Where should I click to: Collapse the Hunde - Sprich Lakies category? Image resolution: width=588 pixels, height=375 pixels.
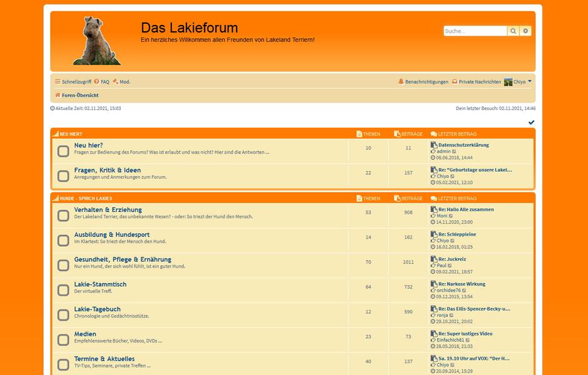coord(86,198)
